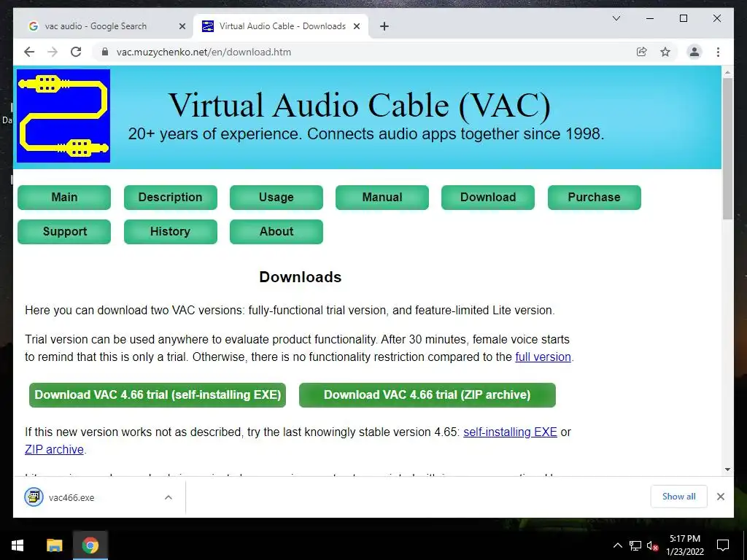Image resolution: width=747 pixels, height=560 pixels.
Task: Open the Purchase page
Action: coord(594,197)
